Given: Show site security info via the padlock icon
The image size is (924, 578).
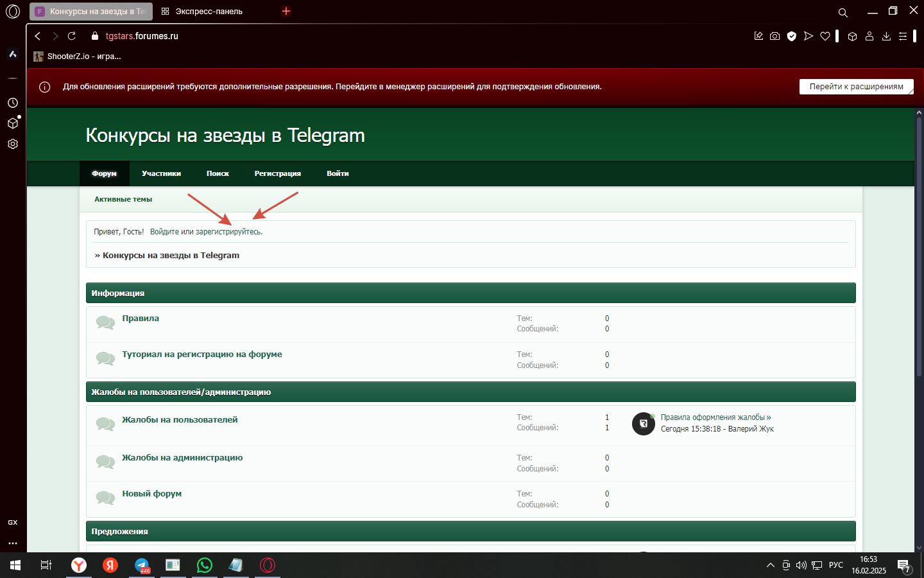Looking at the screenshot, I should coord(95,36).
